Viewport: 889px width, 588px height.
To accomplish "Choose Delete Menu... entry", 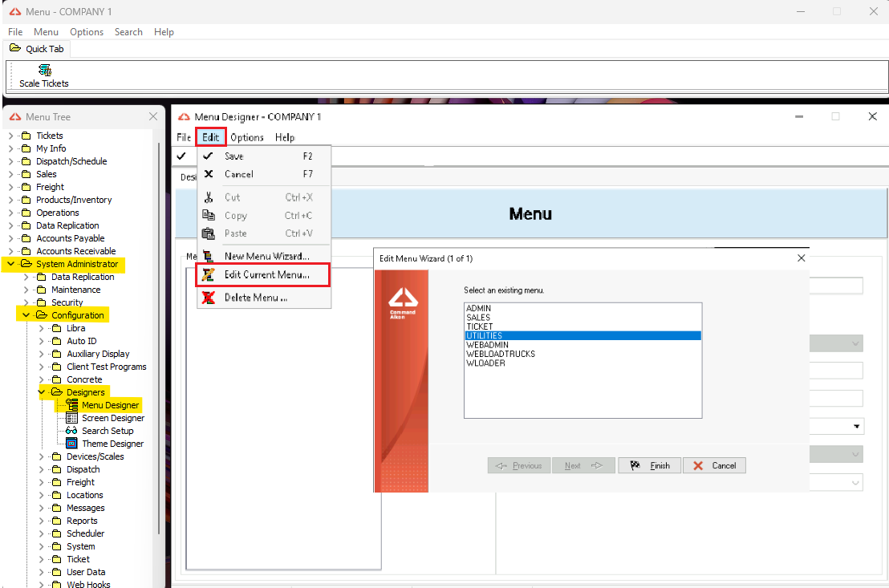I will (x=264, y=297).
